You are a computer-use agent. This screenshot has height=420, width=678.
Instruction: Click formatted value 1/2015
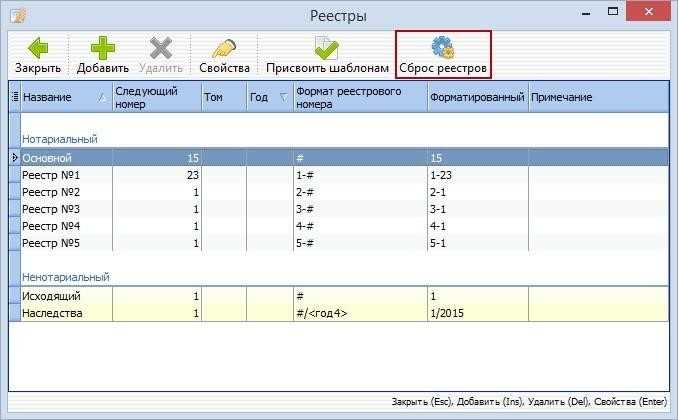click(x=447, y=313)
